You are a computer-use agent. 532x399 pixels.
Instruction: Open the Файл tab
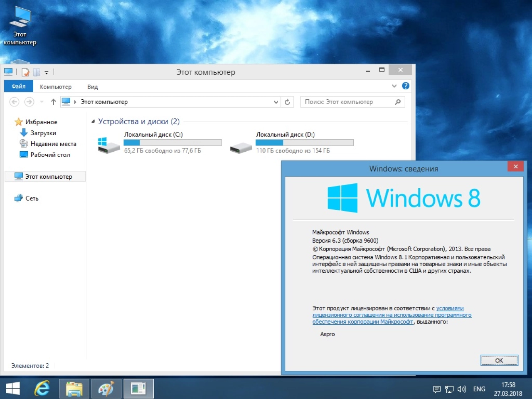tap(19, 86)
